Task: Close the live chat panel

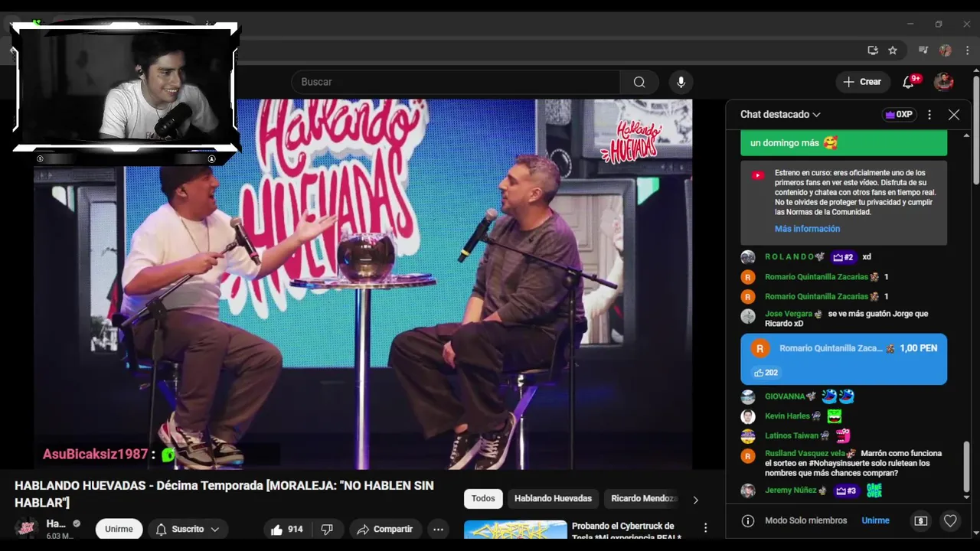Action: click(953, 115)
